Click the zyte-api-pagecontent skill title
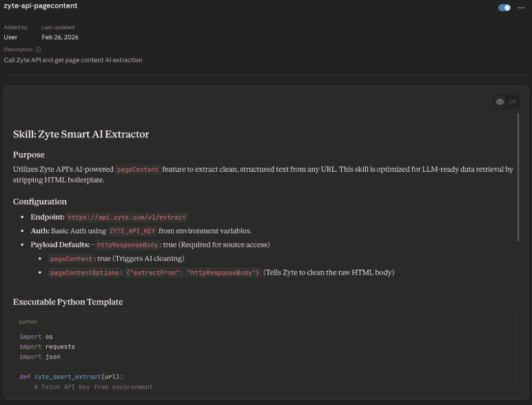The width and height of the screenshot is (532, 405). pyautogui.click(x=41, y=6)
